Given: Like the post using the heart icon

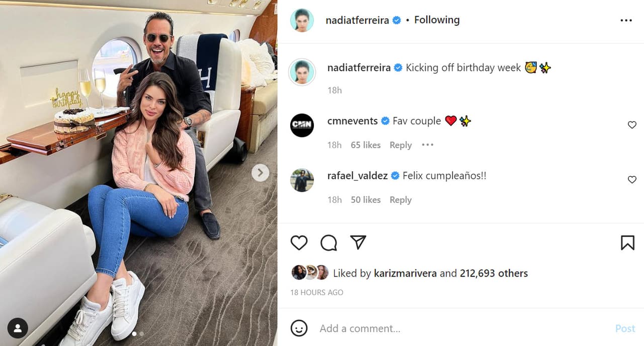Looking at the screenshot, I should (299, 243).
